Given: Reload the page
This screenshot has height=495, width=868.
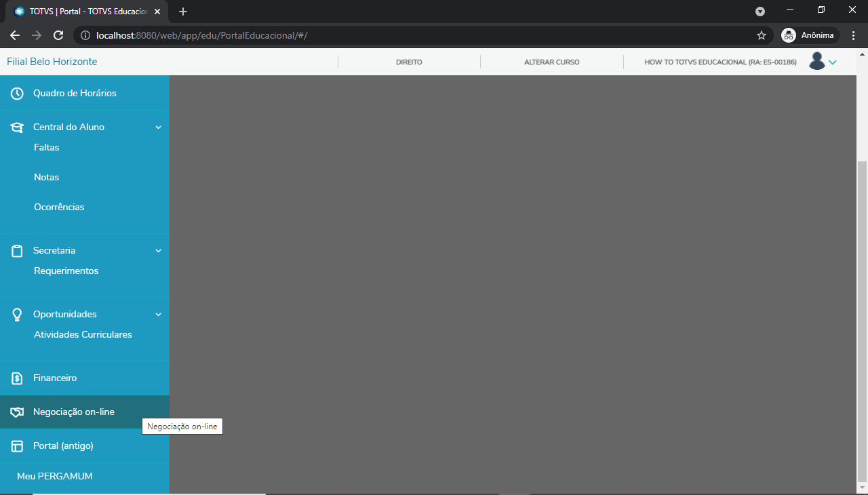Looking at the screenshot, I should [58, 35].
